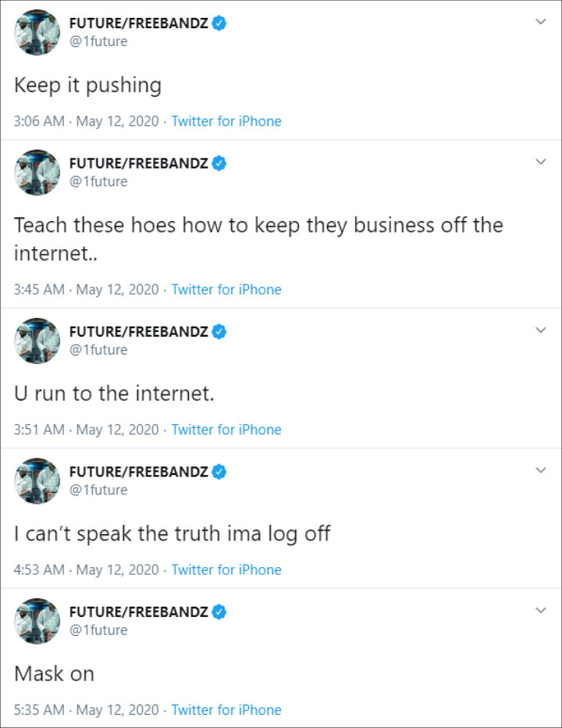562x728 pixels.
Task: Click the verified badge on the 'U run to the internet' tweet
Action: (219, 332)
